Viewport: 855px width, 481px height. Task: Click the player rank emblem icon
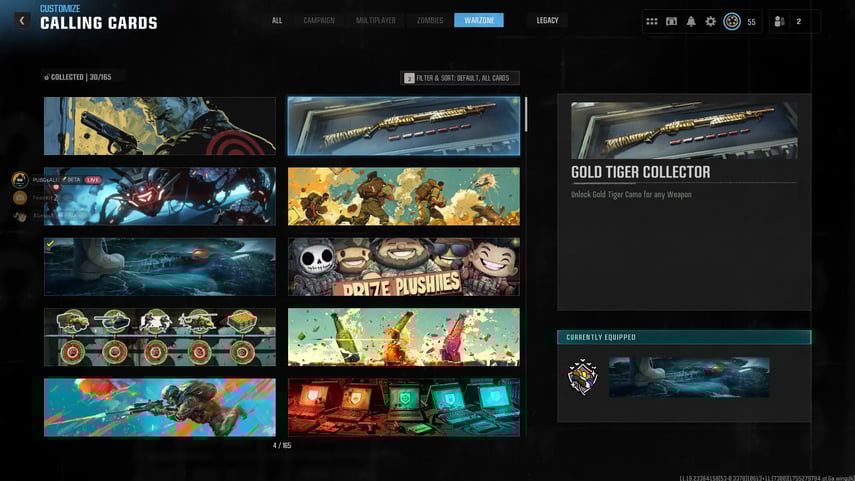pos(732,21)
